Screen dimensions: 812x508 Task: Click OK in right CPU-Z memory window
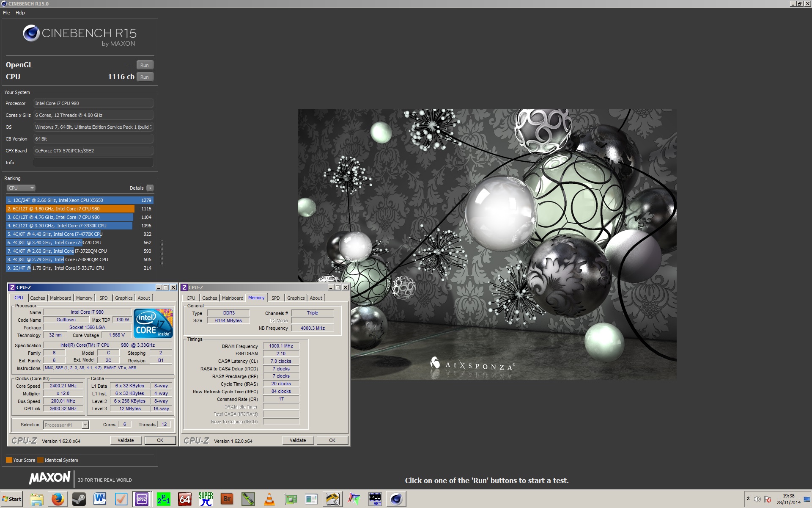332,440
